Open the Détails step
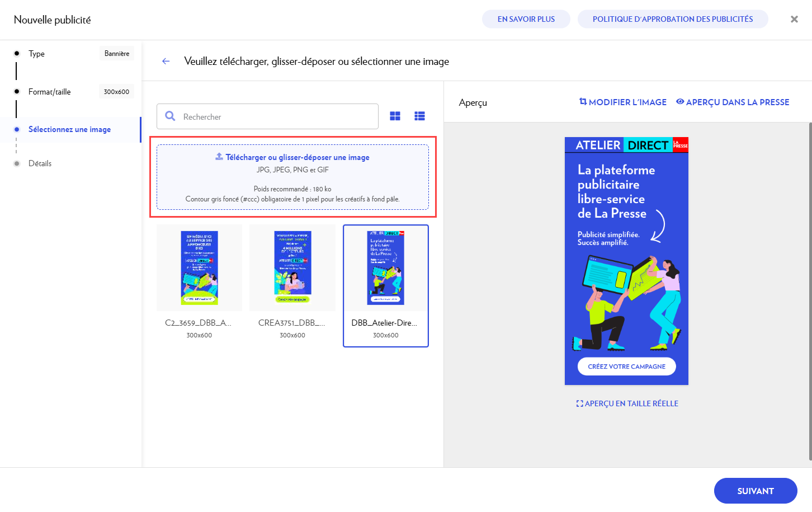 click(x=40, y=163)
